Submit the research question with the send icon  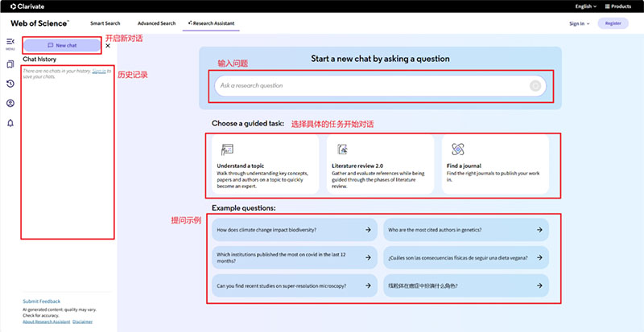535,86
